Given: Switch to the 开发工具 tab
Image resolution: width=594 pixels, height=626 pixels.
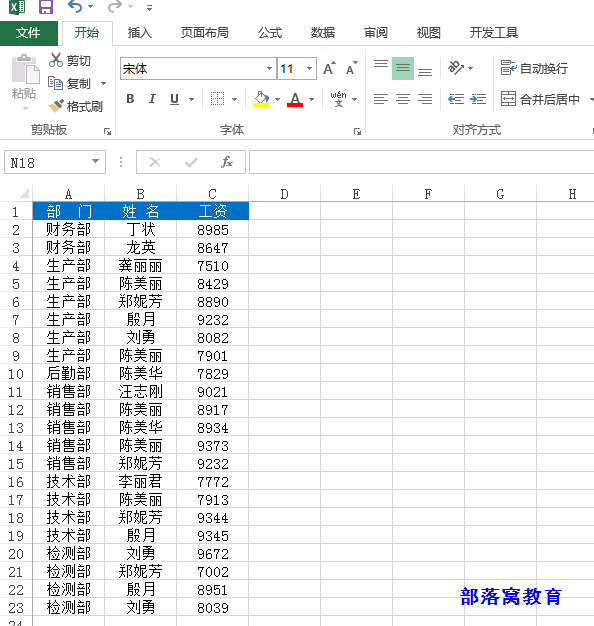Looking at the screenshot, I should point(494,33).
